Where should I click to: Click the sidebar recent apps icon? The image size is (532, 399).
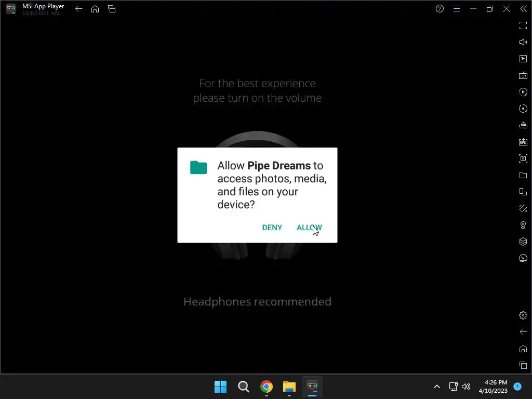coord(523,365)
